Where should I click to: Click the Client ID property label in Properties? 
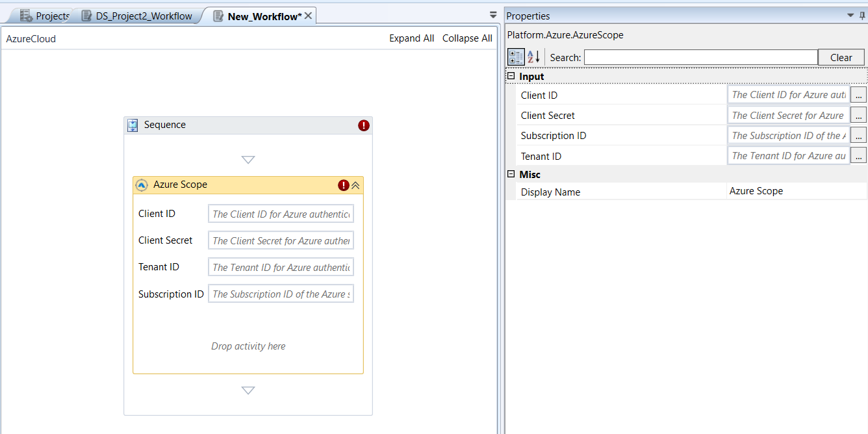click(x=539, y=95)
